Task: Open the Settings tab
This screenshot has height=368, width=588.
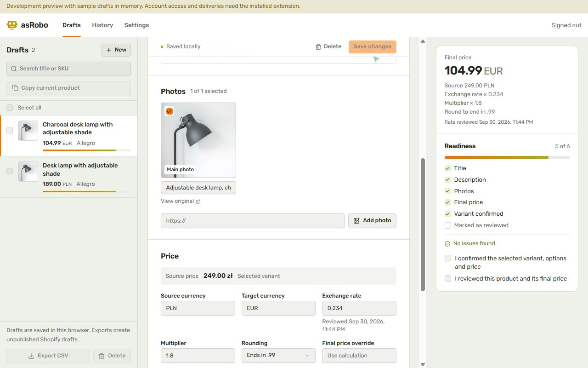Action: [136, 25]
